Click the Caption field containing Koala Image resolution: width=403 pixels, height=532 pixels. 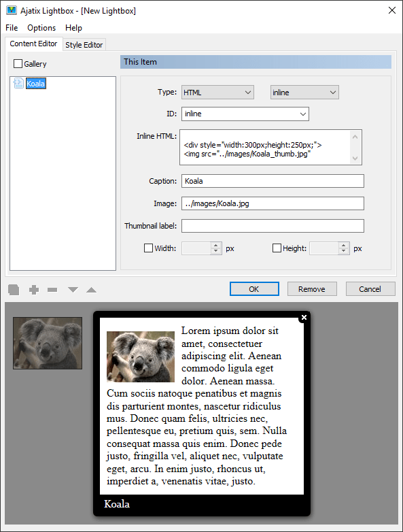(273, 181)
